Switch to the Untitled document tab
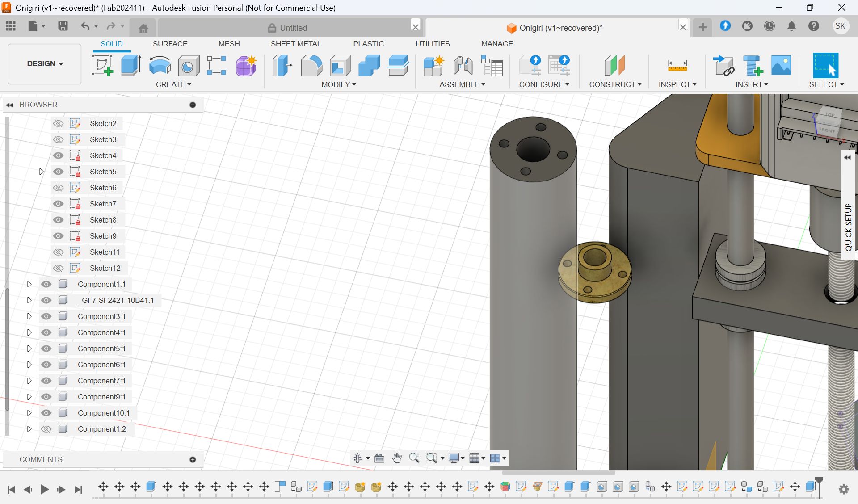The height and width of the screenshot is (504, 858). click(x=288, y=28)
